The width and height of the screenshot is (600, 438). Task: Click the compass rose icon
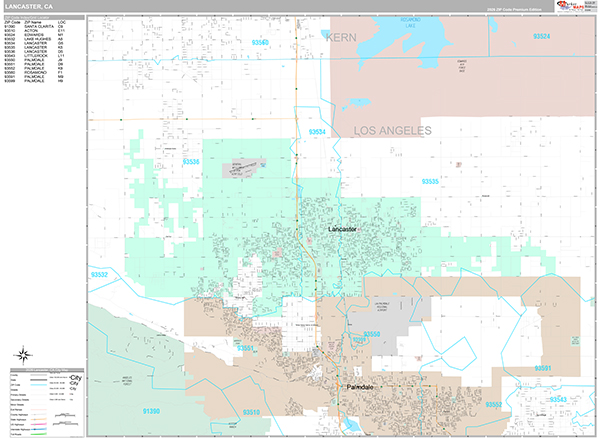(23, 355)
